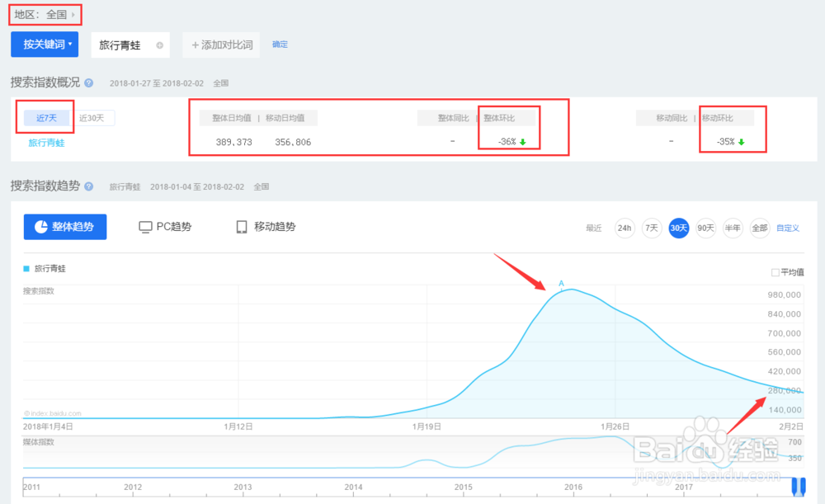Click the 整体同比 column header
This screenshot has width=825, height=504.
[x=454, y=118]
